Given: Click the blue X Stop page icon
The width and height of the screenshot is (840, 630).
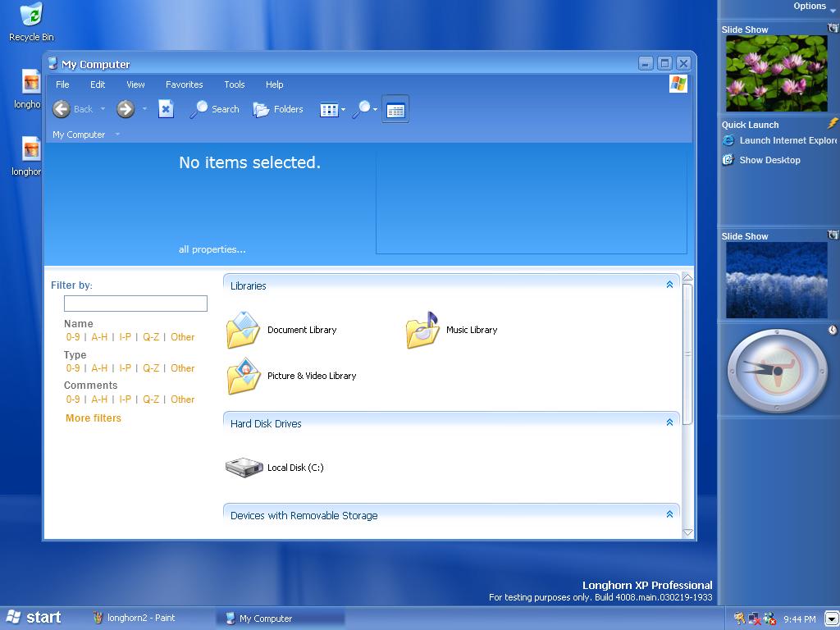Looking at the screenshot, I should tap(166, 109).
